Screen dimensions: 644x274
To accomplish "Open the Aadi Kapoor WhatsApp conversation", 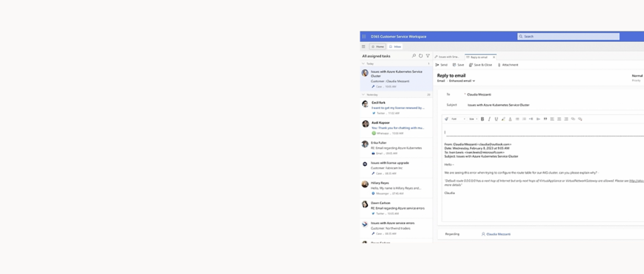I will pos(397,128).
